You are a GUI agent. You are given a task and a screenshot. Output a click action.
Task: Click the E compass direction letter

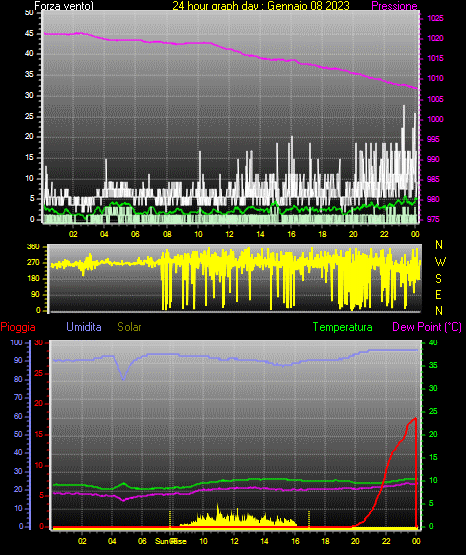[438, 294]
